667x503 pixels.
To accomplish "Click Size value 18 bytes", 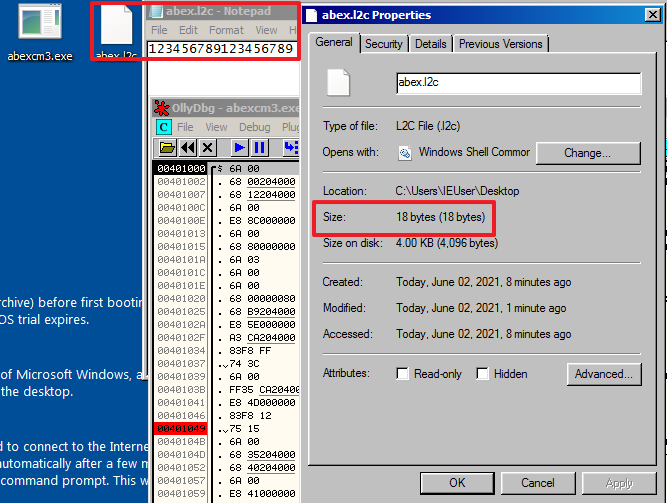I will coord(441,217).
